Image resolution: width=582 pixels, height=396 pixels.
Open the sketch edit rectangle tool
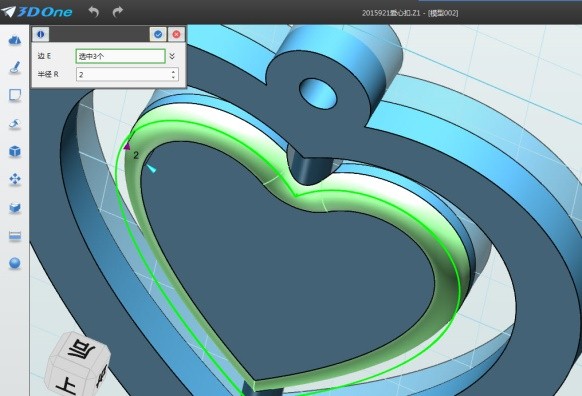click(15, 95)
